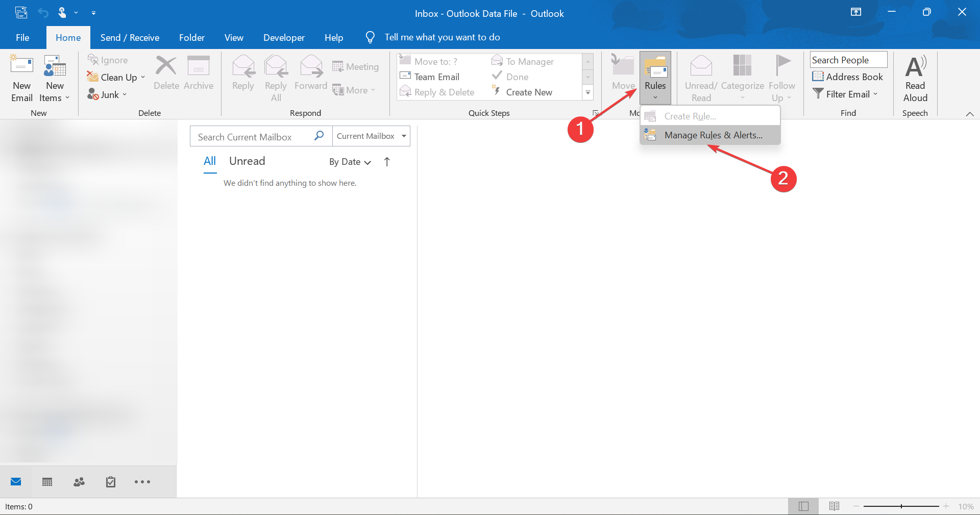
Task: Adjust the zoom slider
Action: point(901,506)
